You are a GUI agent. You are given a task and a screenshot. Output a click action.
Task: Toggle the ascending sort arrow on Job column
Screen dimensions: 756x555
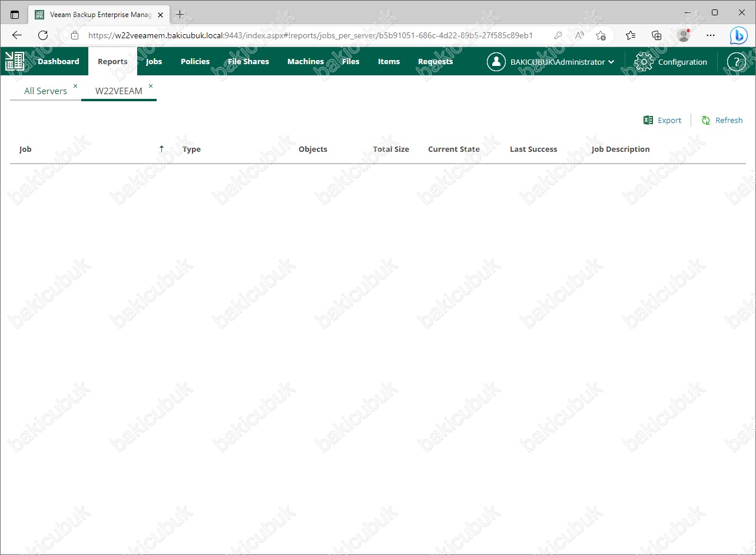[x=161, y=149]
